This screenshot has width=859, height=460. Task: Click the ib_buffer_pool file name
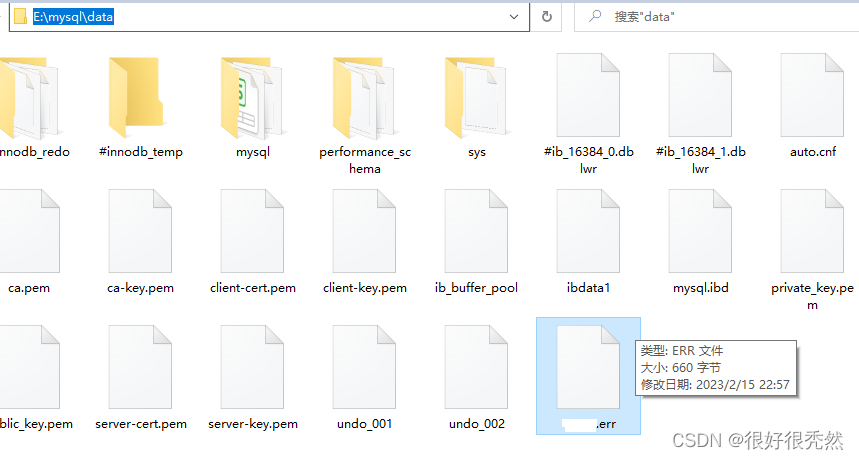click(476, 288)
